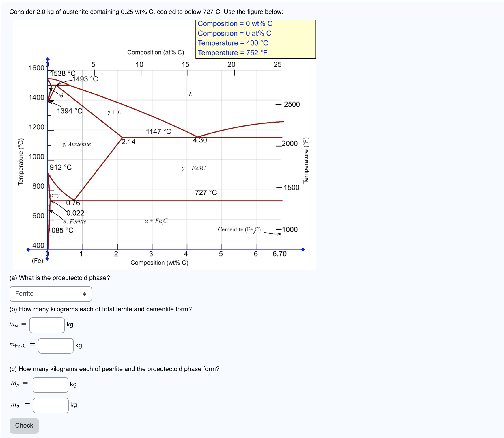
Task: Click the 912 °C label
Action: click(x=61, y=167)
